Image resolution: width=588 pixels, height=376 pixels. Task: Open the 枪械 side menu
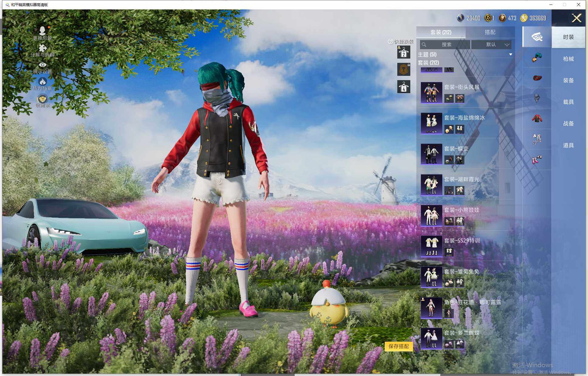pyautogui.click(x=568, y=59)
